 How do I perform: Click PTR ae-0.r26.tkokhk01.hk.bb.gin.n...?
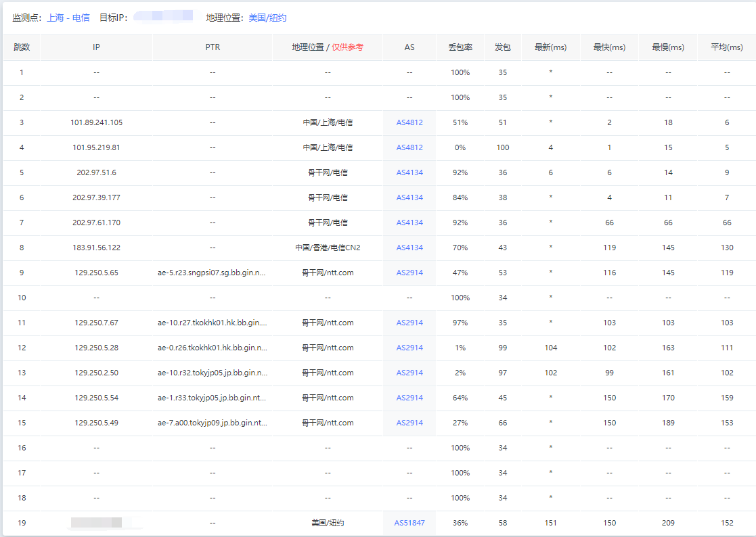[x=212, y=348]
